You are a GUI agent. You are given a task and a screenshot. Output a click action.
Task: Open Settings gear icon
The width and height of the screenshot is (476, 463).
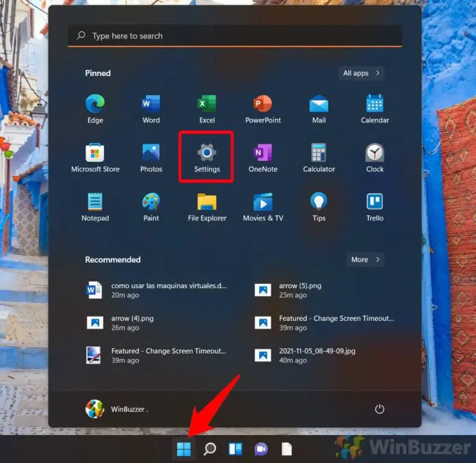207,158
